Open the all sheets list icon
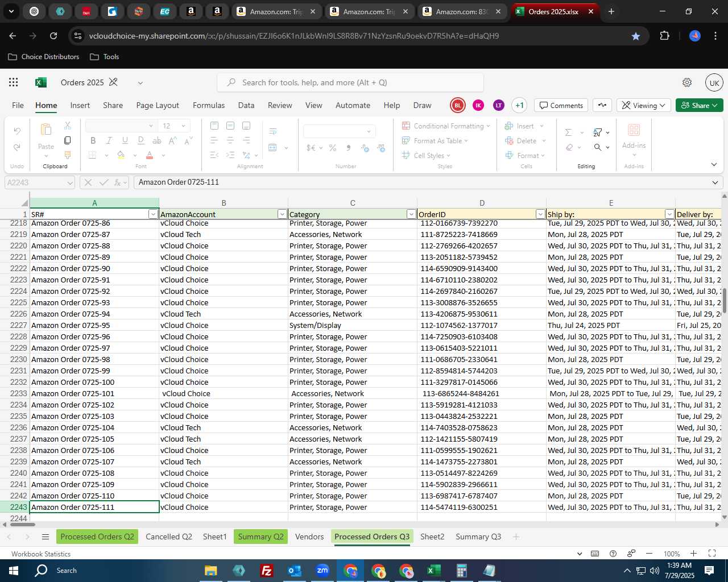This screenshot has width=728, height=582. [x=45, y=537]
